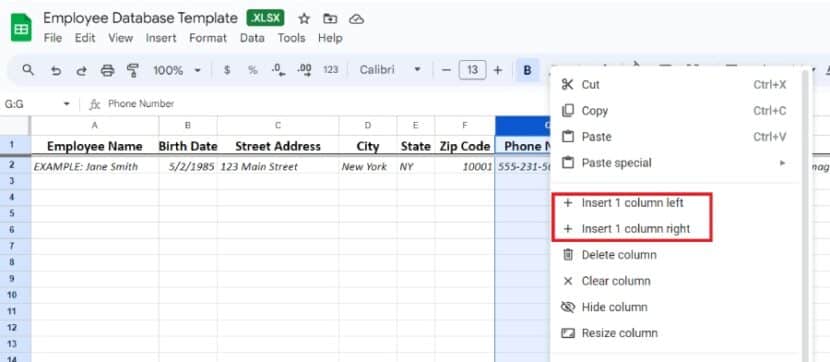The image size is (830, 362).
Task: Open the 100% zoom dropdown
Action: [x=177, y=70]
